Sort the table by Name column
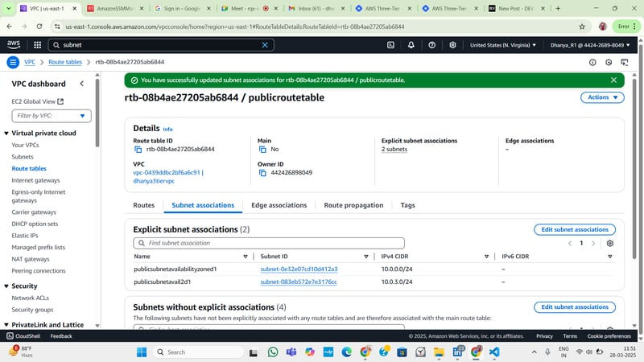The image size is (644, 362). 246,257
